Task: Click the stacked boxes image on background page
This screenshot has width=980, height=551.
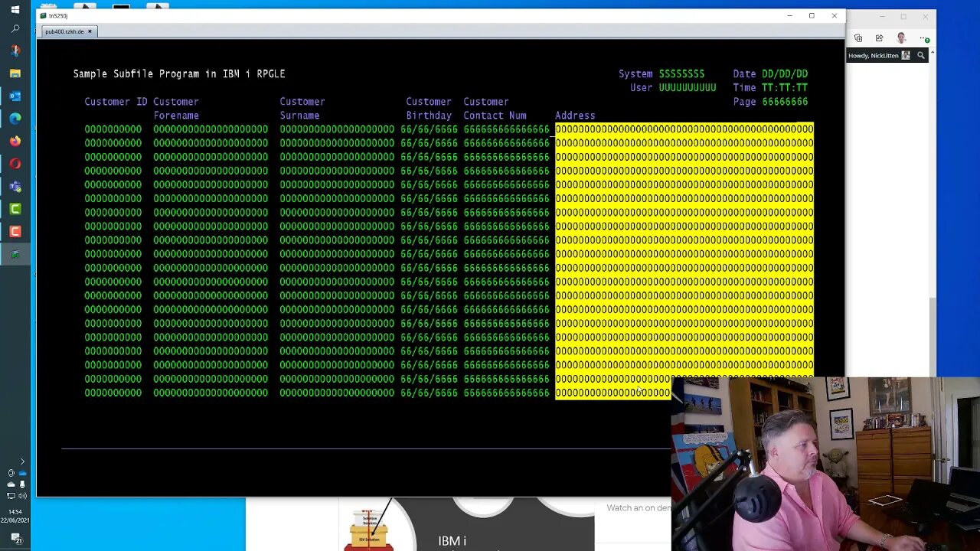Action: (x=368, y=530)
